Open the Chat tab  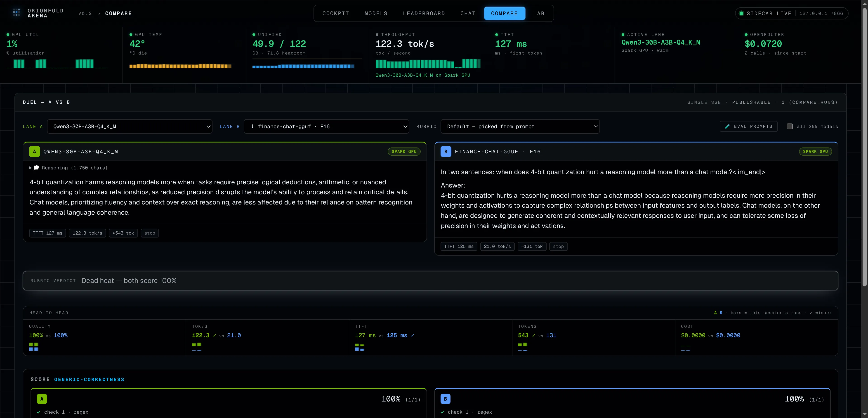468,14
